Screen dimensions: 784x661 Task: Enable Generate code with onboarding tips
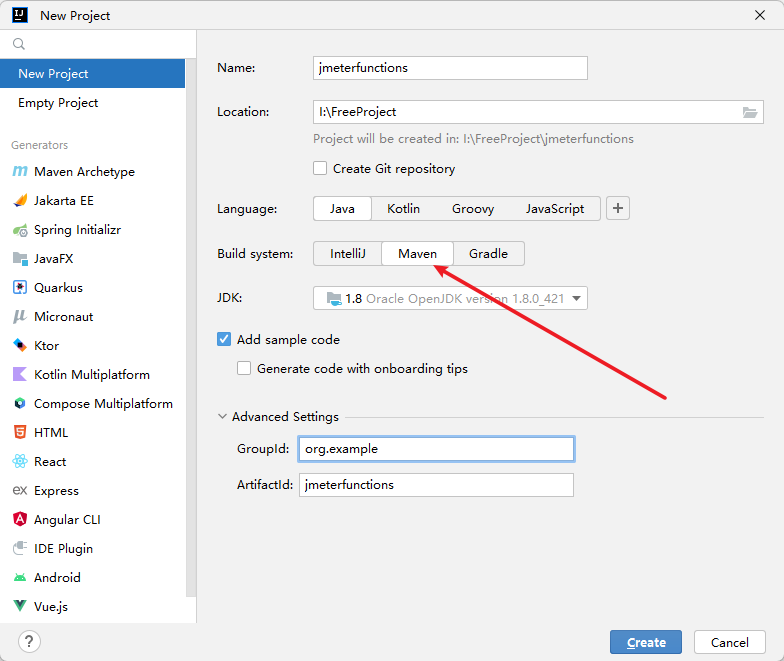point(244,369)
